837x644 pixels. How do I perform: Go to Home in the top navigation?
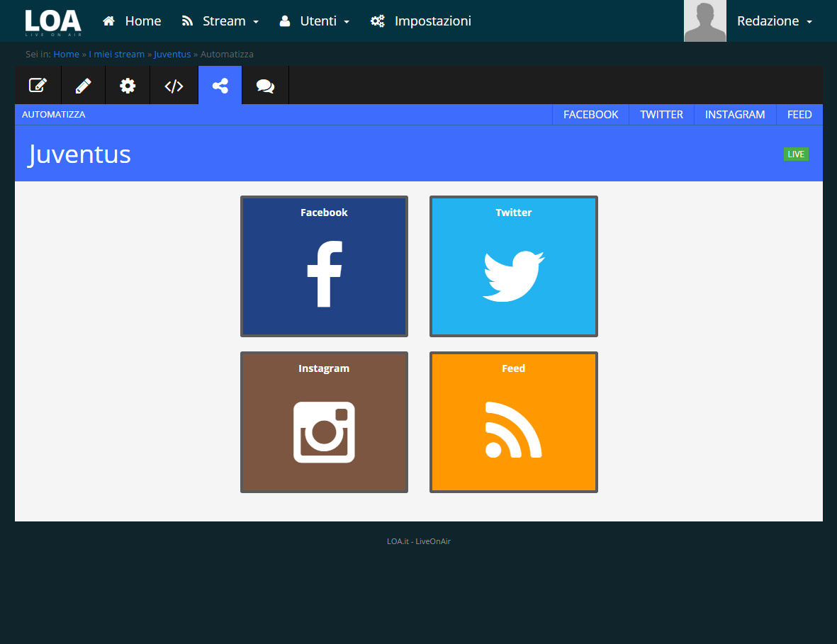[x=132, y=21]
